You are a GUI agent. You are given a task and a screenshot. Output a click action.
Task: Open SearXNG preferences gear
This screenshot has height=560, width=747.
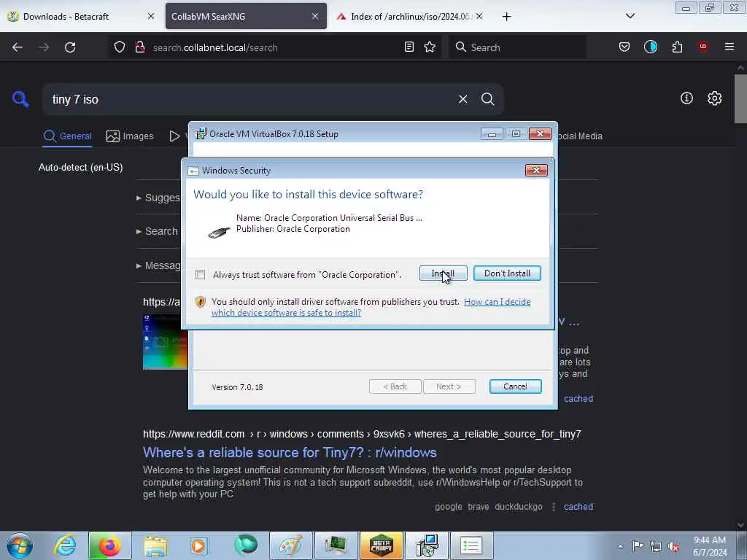(x=715, y=98)
